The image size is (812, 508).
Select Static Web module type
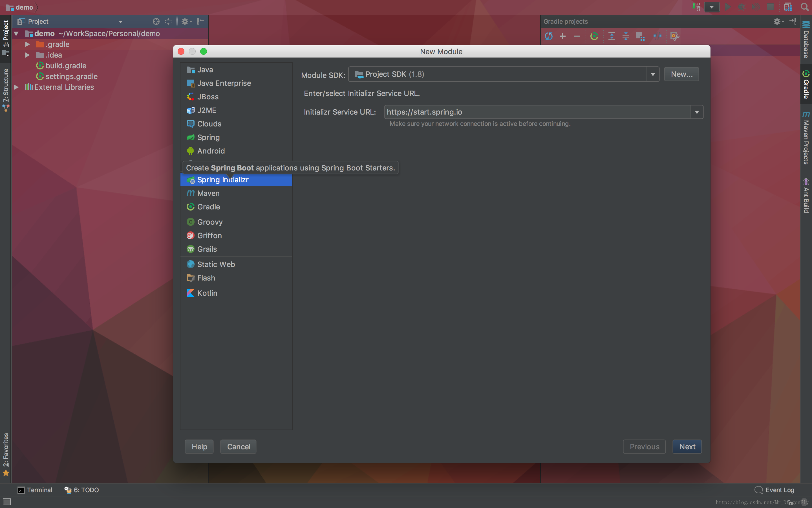pyautogui.click(x=236, y=264)
